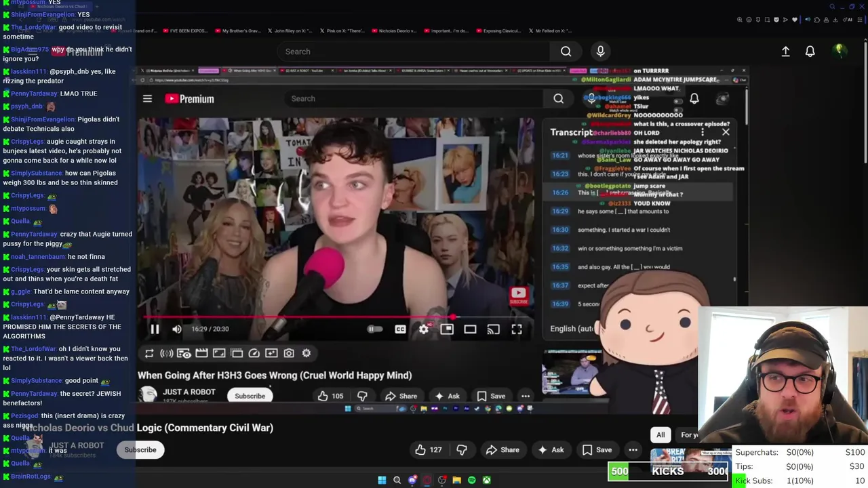Select the All filter chip
This screenshot has width=868, height=488.
tap(660, 435)
